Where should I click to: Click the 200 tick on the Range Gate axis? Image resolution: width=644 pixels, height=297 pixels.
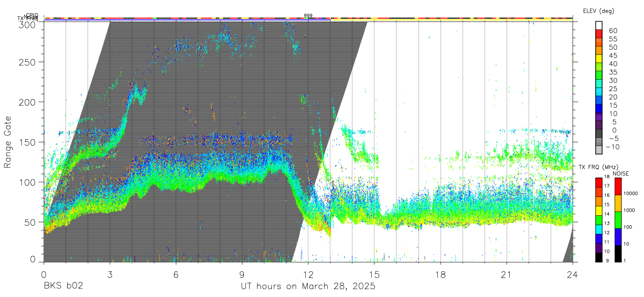pyautogui.click(x=27, y=102)
